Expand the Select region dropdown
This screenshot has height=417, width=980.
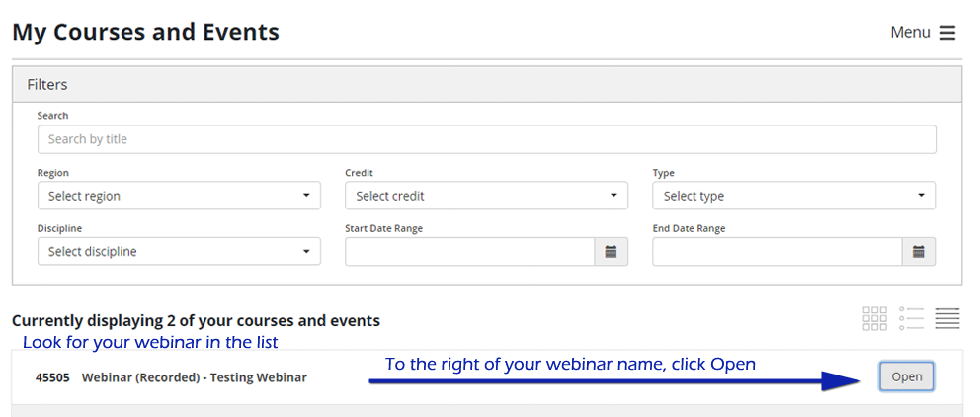coord(179,196)
